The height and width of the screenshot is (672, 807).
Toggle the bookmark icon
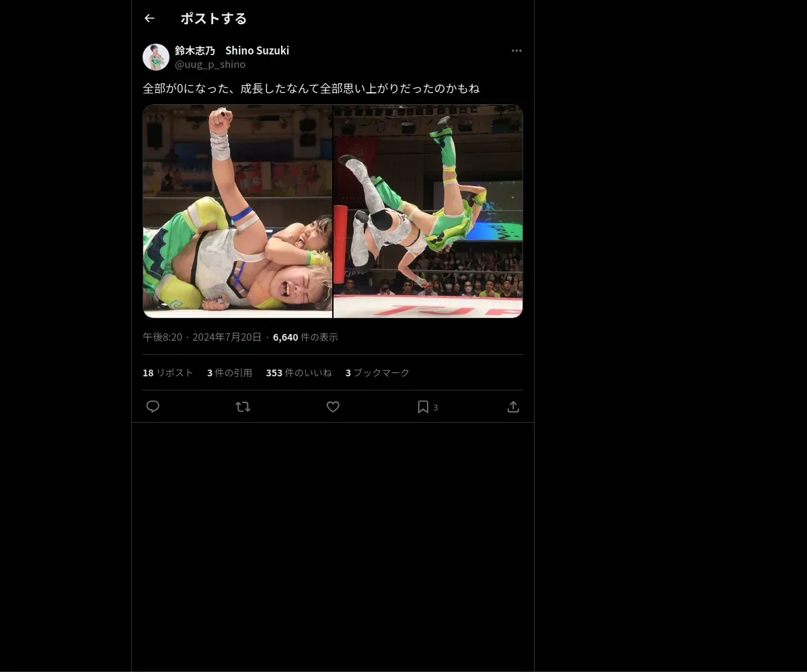tap(423, 407)
